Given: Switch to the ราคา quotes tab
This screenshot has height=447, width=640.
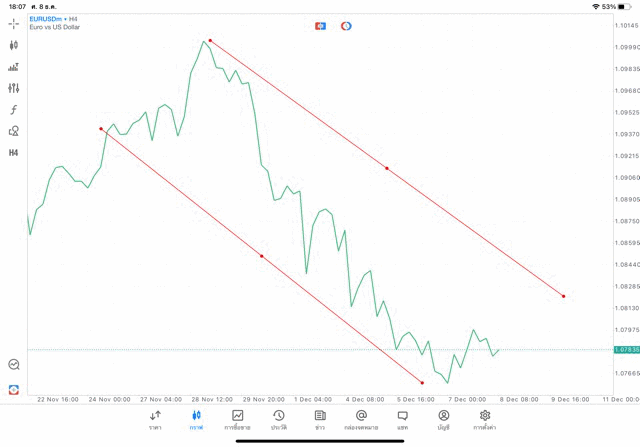Looking at the screenshot, I should 156,419.
